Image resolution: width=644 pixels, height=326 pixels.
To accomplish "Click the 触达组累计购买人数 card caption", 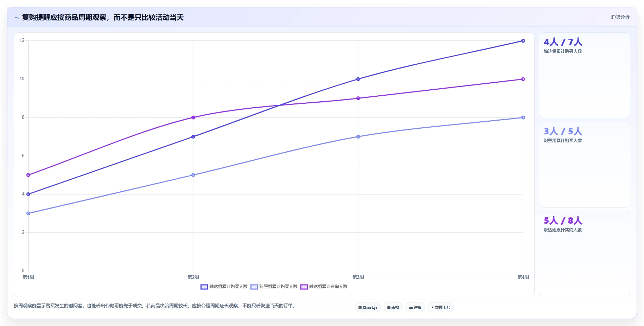I will click(563, 51).
